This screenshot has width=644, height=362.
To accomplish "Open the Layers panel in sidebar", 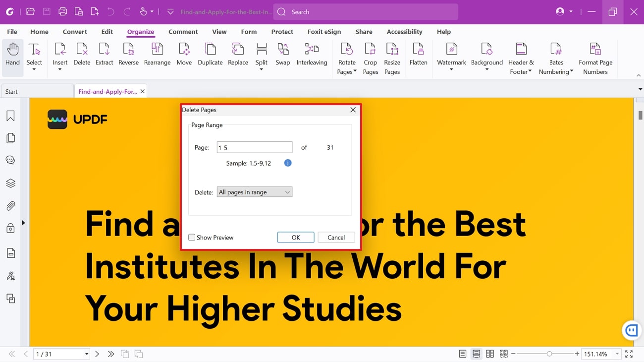I will [x=10, y=183].
